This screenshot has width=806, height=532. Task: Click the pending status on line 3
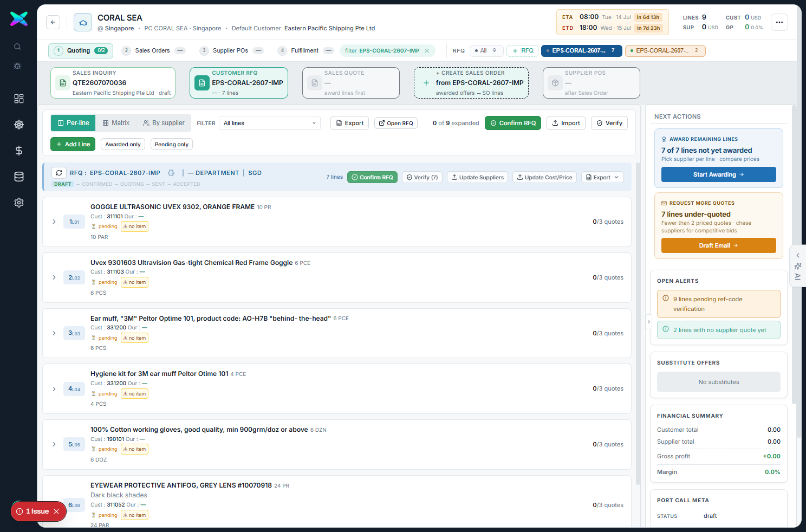click(105, 338)
